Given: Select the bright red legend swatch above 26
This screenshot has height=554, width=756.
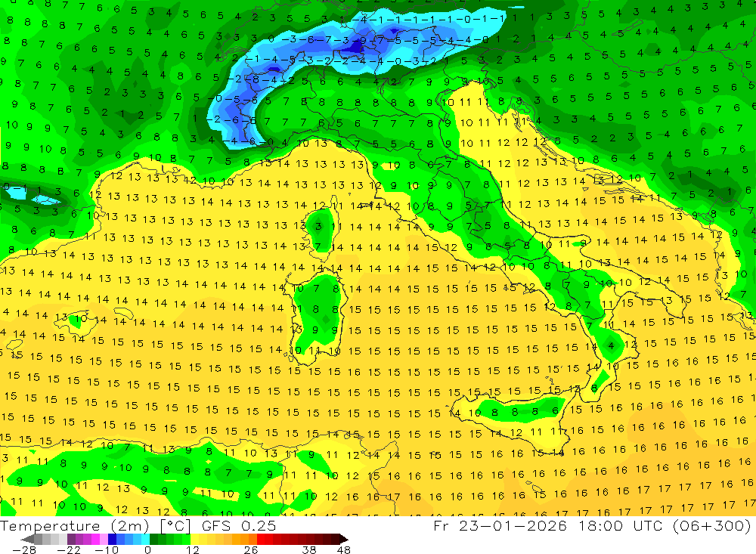Looking at the screenshot, I should [261, 539].
